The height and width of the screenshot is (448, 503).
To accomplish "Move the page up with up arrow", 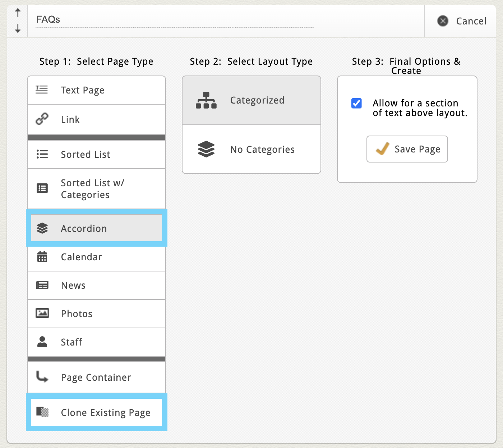I will [x=18, y=13].
